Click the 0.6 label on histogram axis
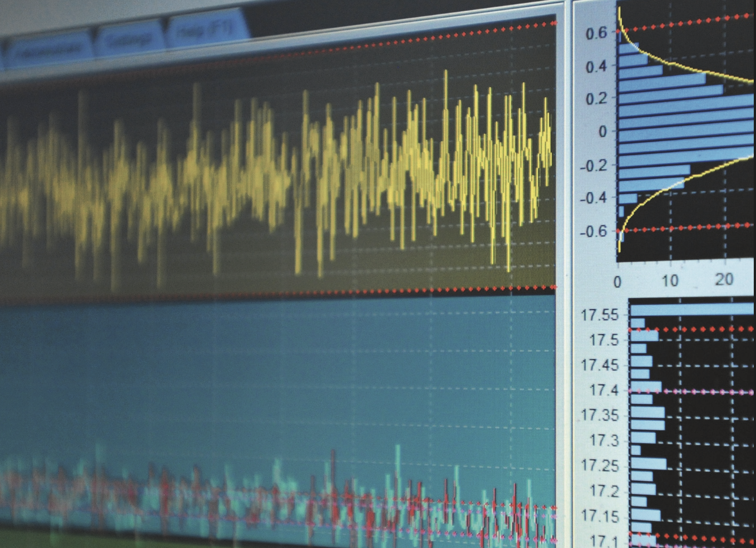 [596, 33]
